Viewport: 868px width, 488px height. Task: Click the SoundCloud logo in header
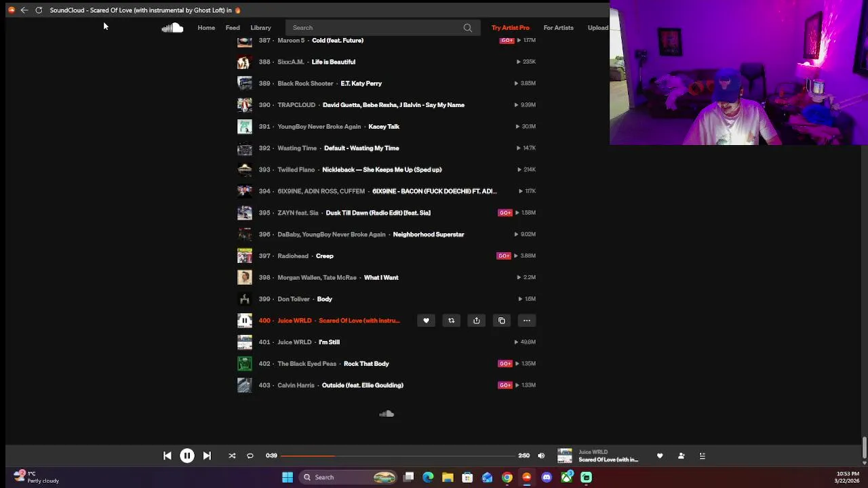point(172,27)
